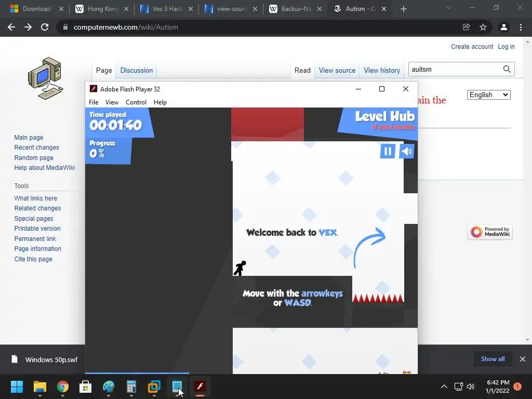Mute the game sound speaker icon
Image resolution: width=532 pixels, height=399 pixels.
pos(406,151)
